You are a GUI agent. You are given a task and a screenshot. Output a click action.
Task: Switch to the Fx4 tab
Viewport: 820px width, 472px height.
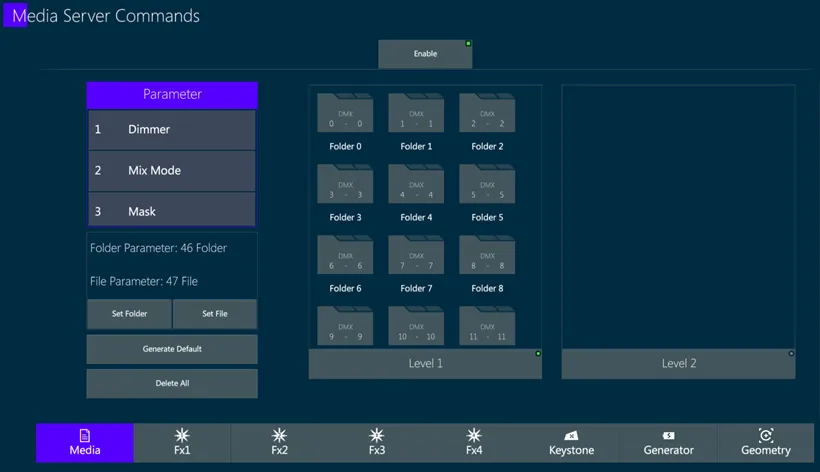[474, 443]
